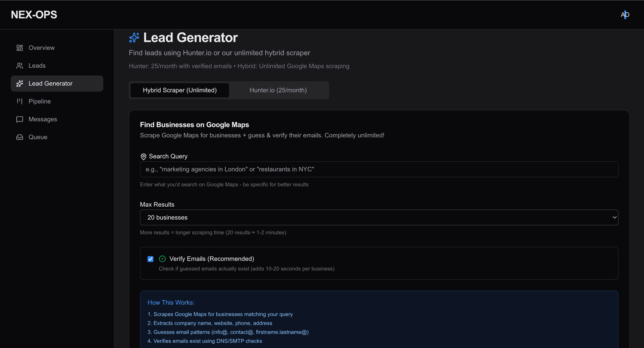Click the sparkles icon in the Lead Generator header

[x=134, y=38]
